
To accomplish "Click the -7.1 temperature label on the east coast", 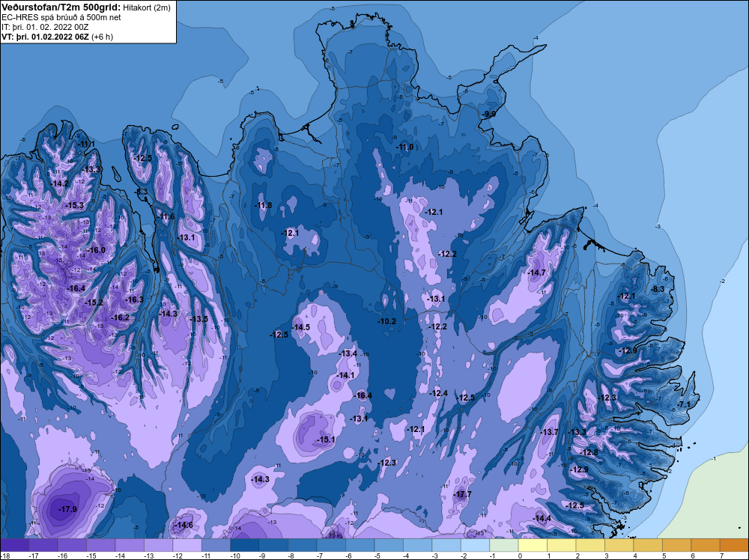I will tap(685, 404).
